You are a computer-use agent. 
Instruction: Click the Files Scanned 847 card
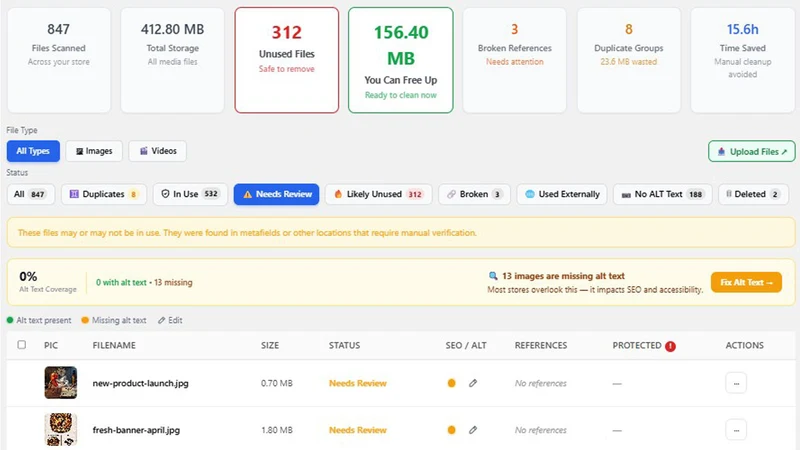59,60
